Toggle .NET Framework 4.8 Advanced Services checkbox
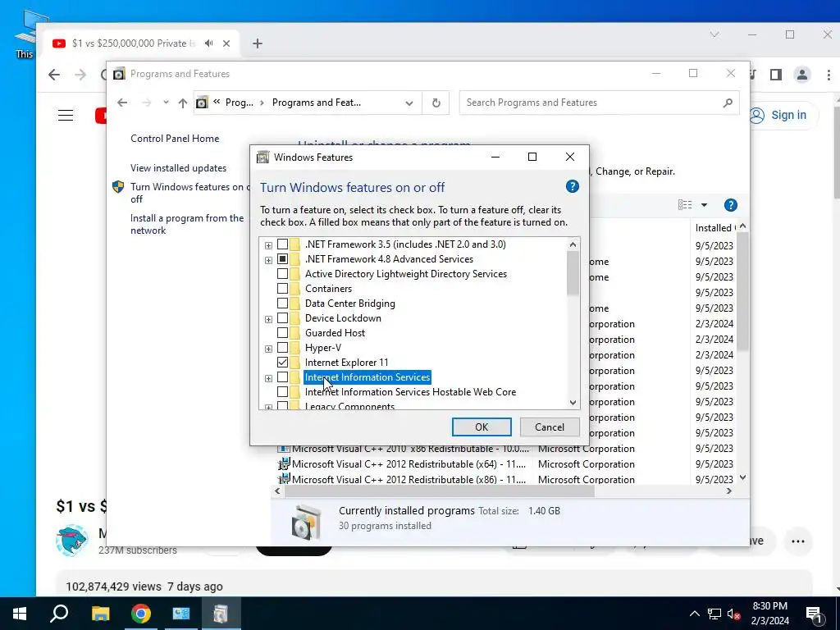 pyautogui.click(x=282, y=259)
